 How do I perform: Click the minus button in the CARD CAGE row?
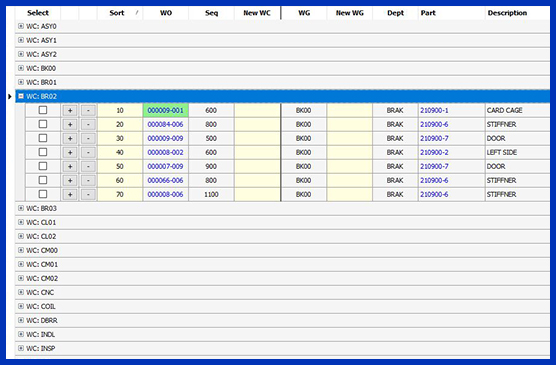(x=88, y=111)
